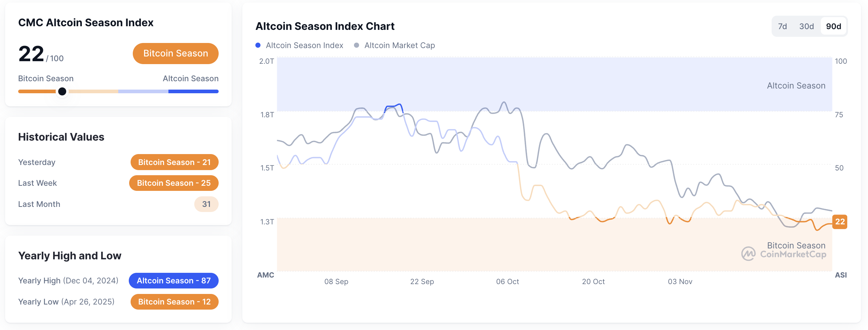This screenshot has width=868, height=330.
Task: Click the Yesterday Bitcoin Season - 21 badge
Action: point(174,162)
